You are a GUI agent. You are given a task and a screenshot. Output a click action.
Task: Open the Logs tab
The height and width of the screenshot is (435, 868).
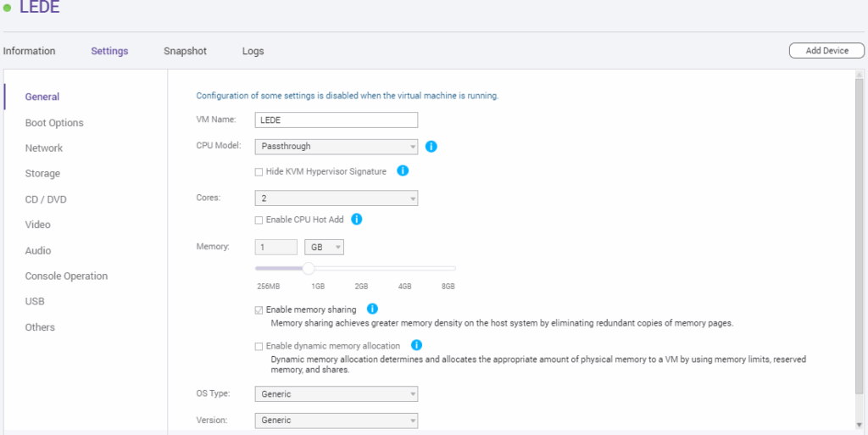click(x=253, y=52)
